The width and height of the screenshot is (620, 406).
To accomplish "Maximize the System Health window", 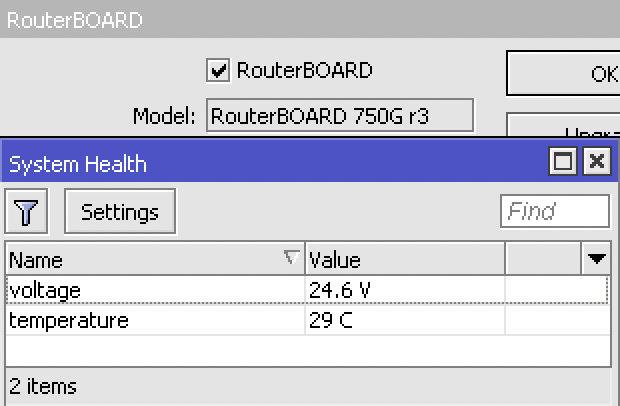I will (563, 161).
